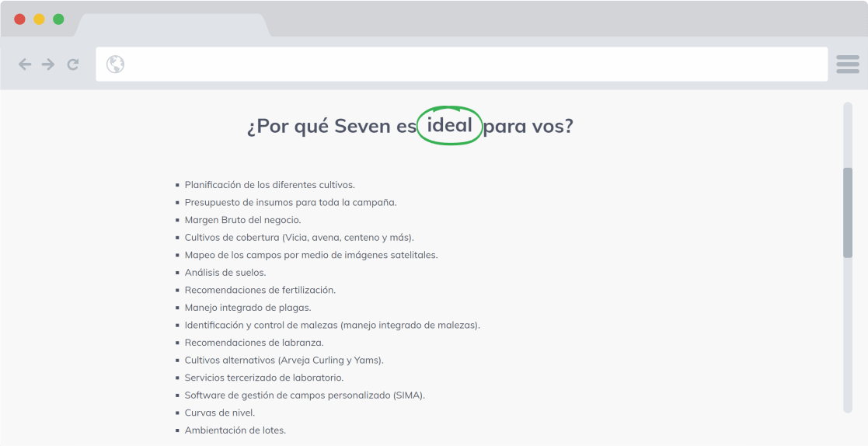Click 'Cultivos de cobertura (Vicia, avena, centeno y más).'

pyautogui.click(x=299, y=238)
